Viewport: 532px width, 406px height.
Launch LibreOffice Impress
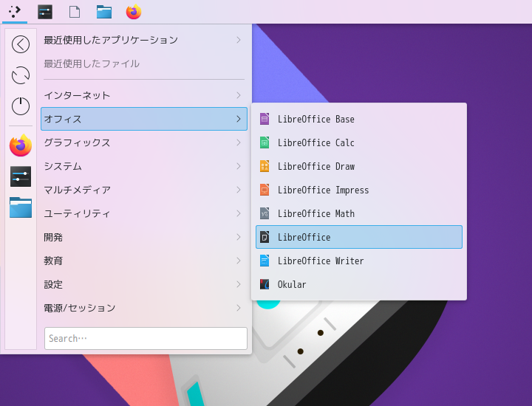coord(359,190)
